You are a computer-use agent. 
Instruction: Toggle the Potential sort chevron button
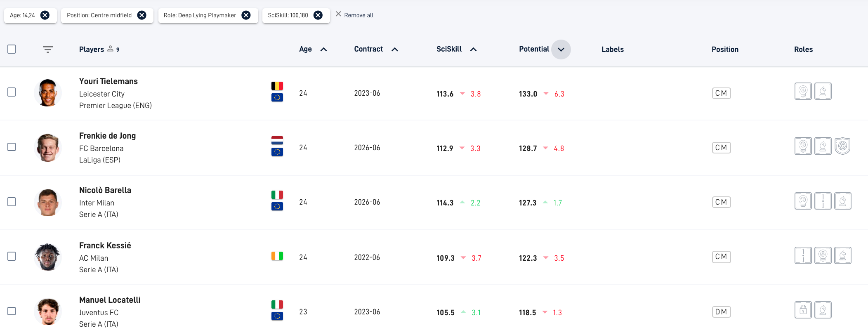[x=561, y=50]
